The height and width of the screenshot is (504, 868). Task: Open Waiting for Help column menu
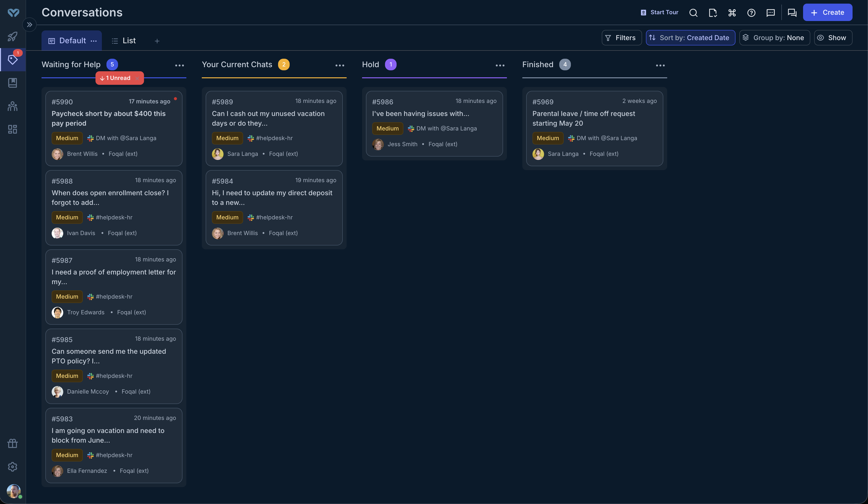pos(179,65)
